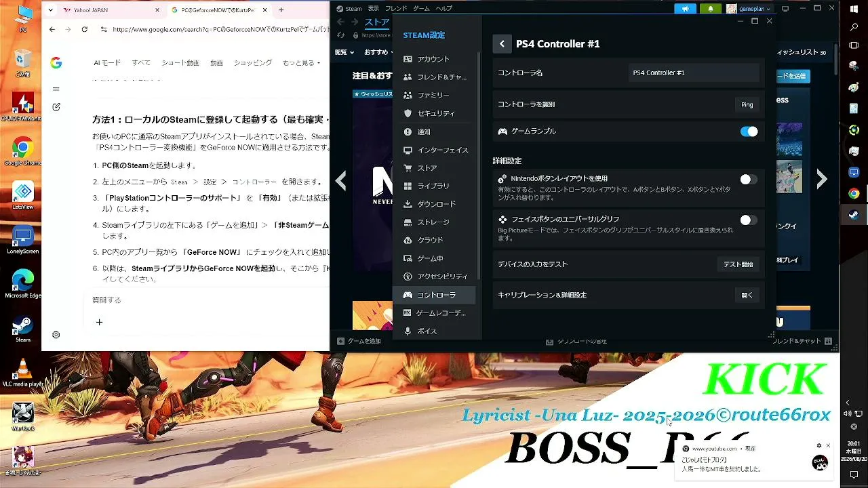
Task: Select ファミリー in Steam settings
Action: (x=434, y=96)
